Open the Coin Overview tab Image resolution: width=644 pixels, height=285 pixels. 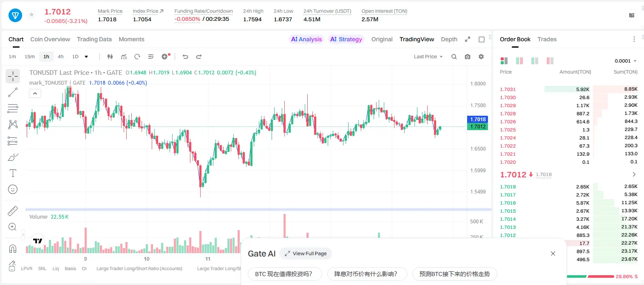pos(50,39)
